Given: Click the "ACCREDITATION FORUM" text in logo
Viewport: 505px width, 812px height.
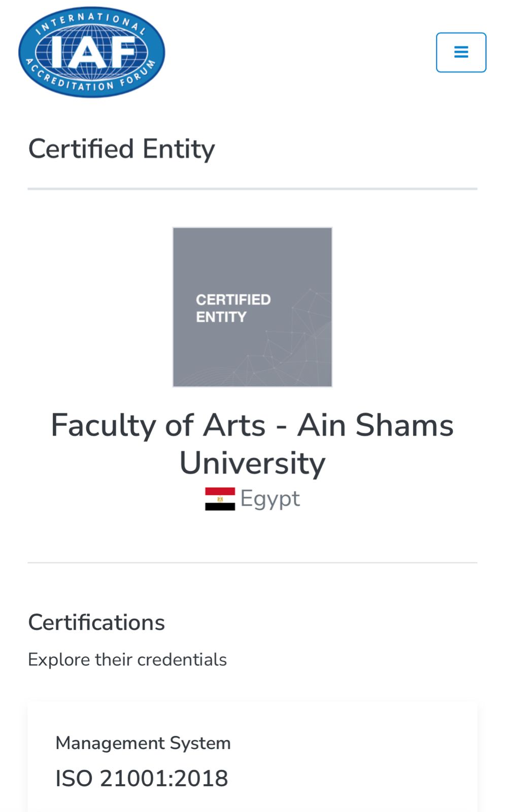Looking at the screenshot, I should (91, 84).
